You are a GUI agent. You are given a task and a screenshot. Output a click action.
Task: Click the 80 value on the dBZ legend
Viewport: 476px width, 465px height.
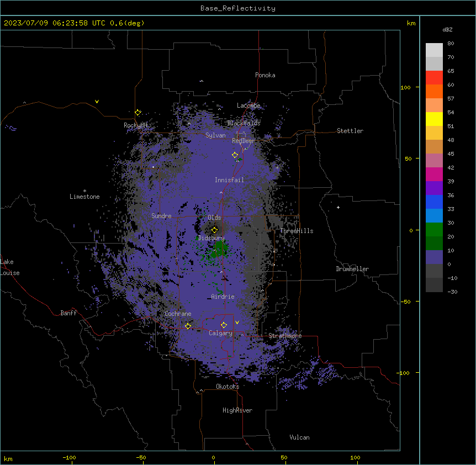pyautogui.click(x=451, y=44)
